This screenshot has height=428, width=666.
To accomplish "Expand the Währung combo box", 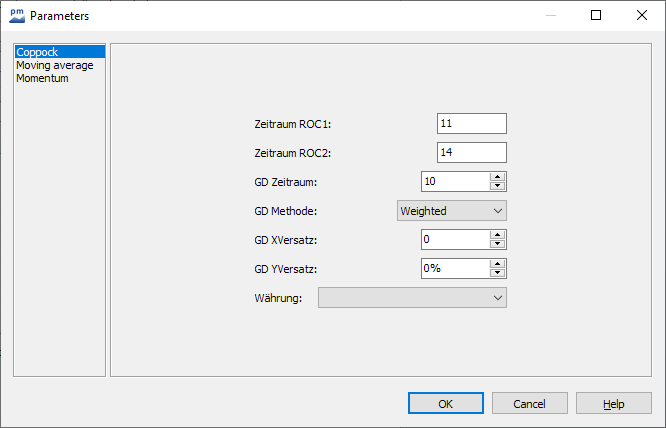I will click(x=412, y=297).
